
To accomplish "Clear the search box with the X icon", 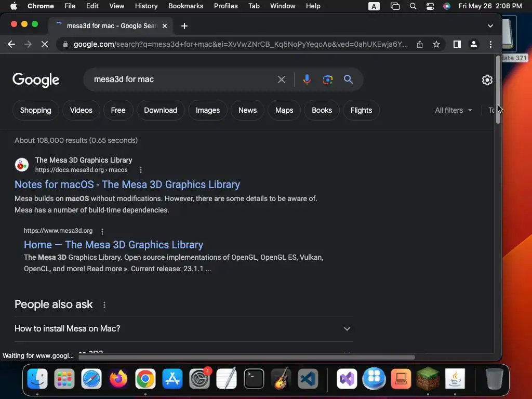I will (281, 79).
